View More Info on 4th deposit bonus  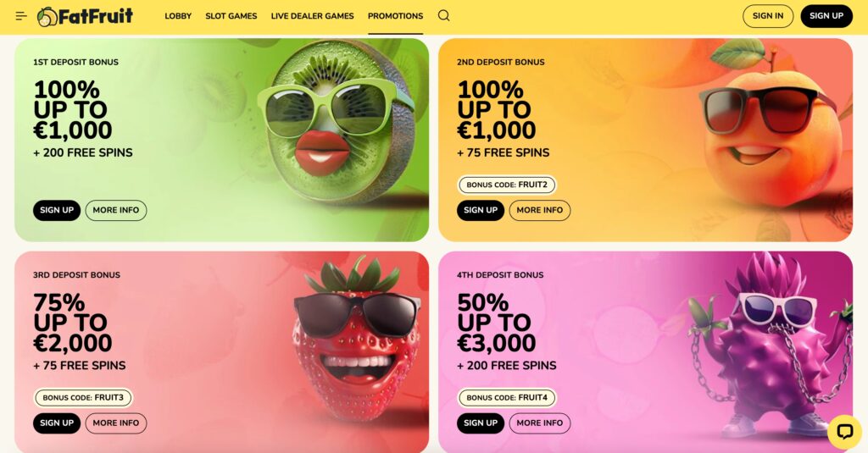[540, 423]
